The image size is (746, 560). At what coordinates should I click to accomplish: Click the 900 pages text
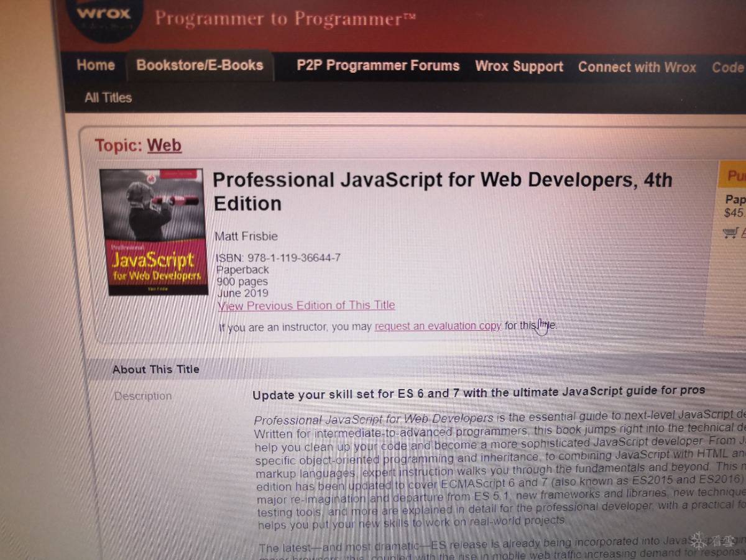[x=242, y=282]
